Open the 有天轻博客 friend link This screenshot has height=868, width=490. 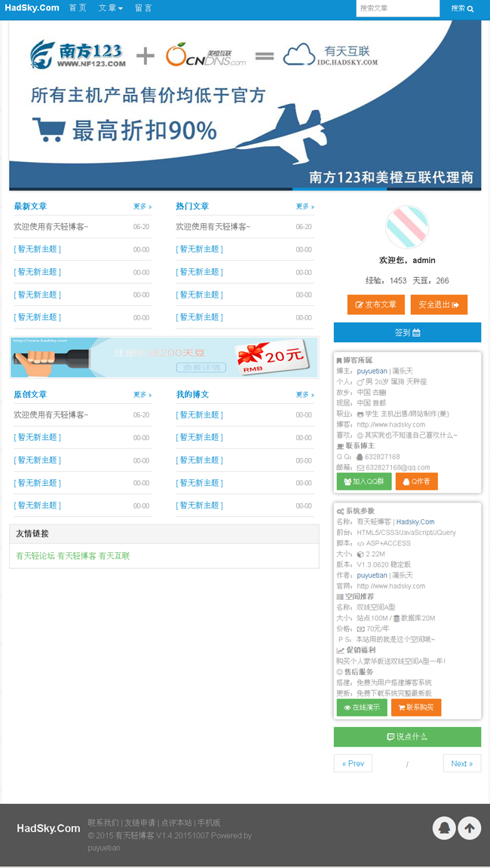coord(76,556)
